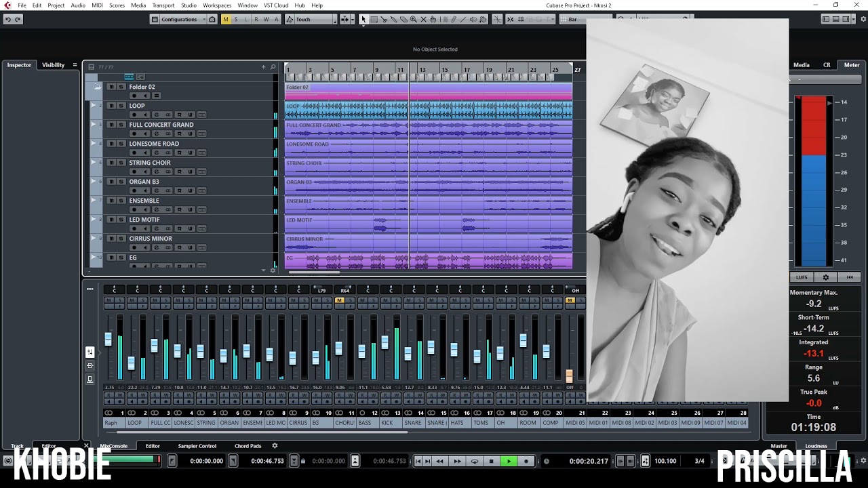Click the Record transport button
The width and height of the screenshot is (868, 488).
point(526,461)
